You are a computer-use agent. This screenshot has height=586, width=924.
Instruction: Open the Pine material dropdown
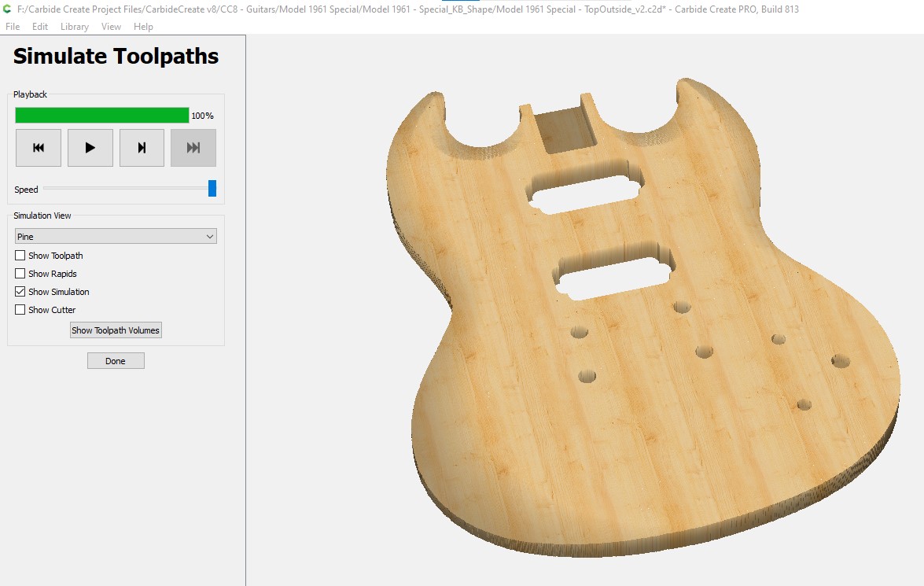(x=116, y=237)
